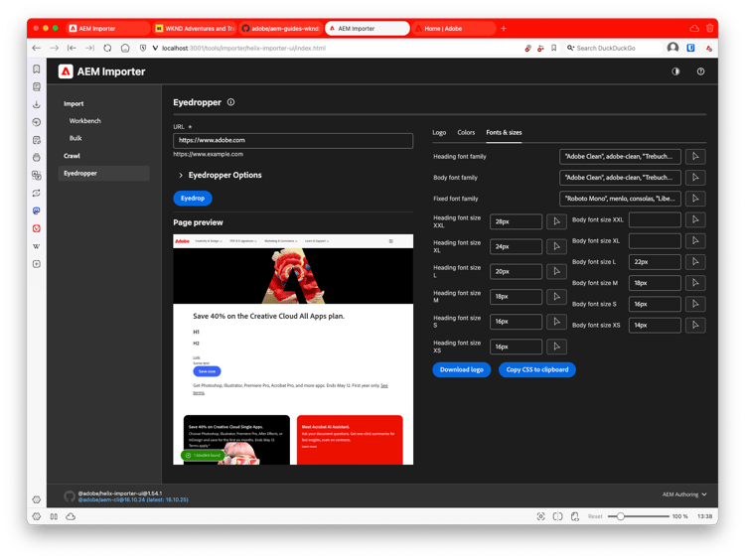Click picker icon beside Heading font size XL

(x=556, y=246)
